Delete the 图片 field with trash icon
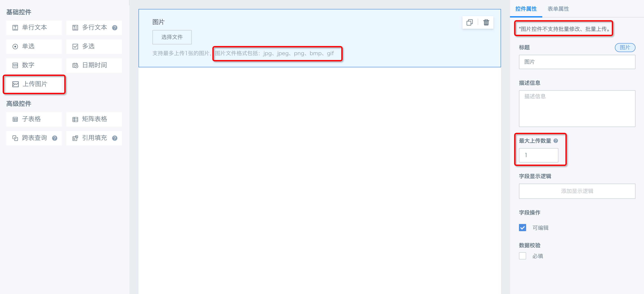Viewport: 644px width, 294px height. pos(486,22)
